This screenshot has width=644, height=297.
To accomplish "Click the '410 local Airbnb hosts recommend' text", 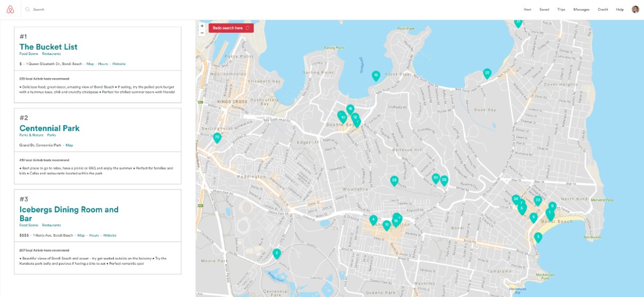I will pos(44,160).
